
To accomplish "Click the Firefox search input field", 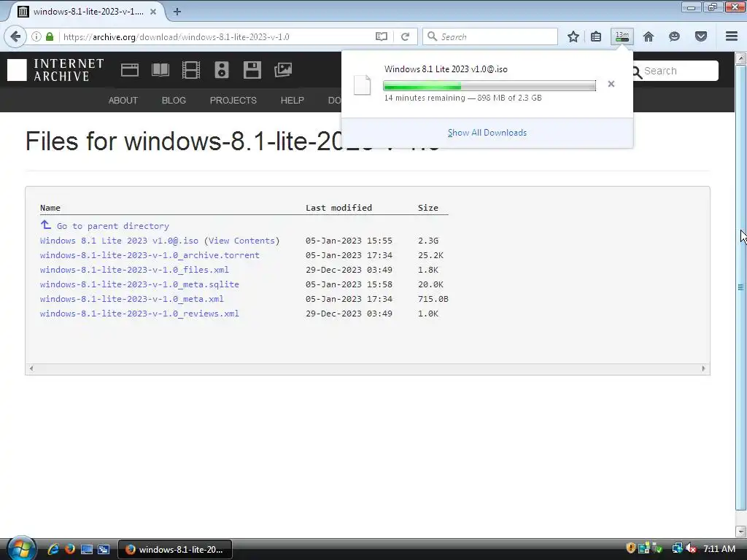I will [490, 36].
